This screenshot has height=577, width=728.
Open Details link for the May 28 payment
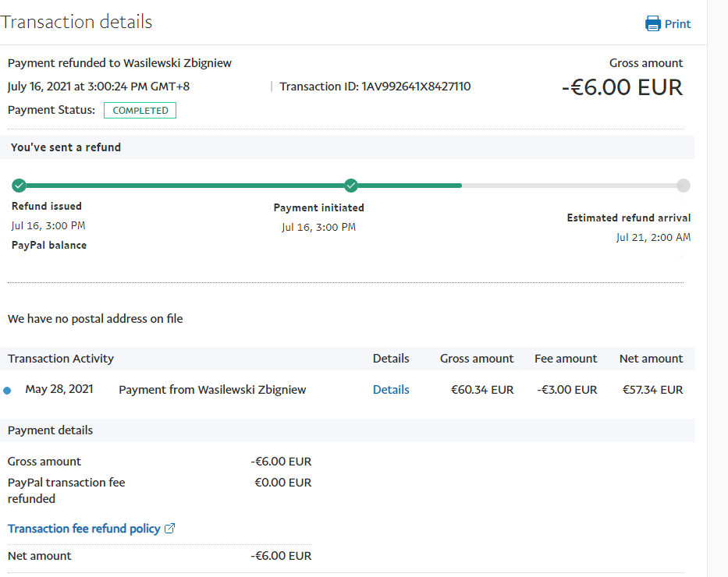tap(391, 390)
